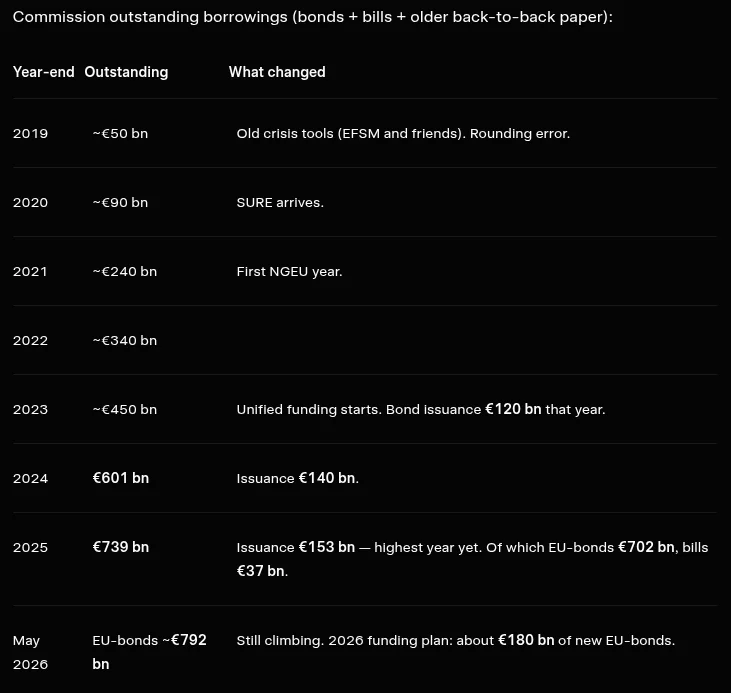Select the 'May 2026' row label
Screen dimensions: 731x693
click(30, 652)
